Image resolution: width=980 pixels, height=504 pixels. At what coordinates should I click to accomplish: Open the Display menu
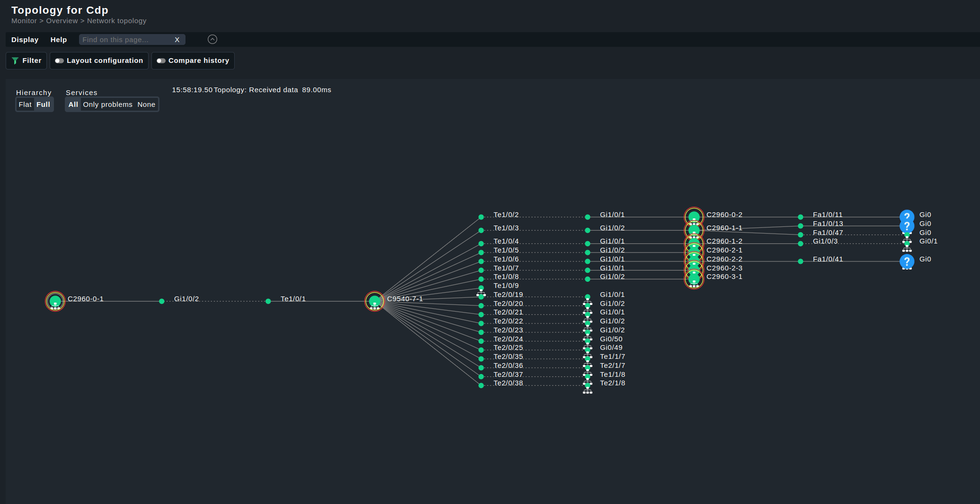[x=25, y=40]
